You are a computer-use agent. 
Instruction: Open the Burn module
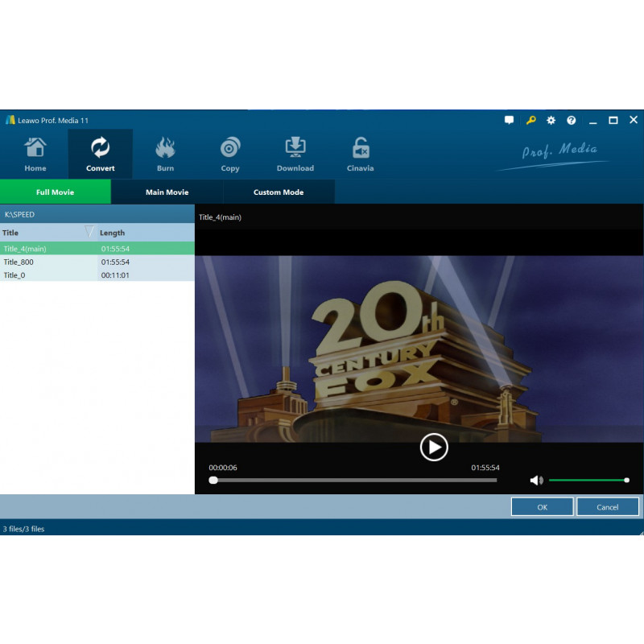pyautogui.click(x=165, y=154)
